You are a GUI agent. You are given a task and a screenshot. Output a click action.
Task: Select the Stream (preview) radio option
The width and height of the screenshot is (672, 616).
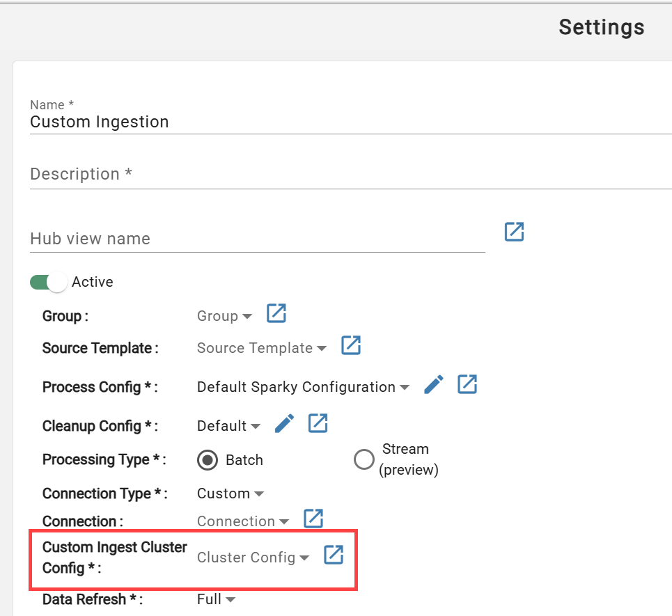[364, 459]
